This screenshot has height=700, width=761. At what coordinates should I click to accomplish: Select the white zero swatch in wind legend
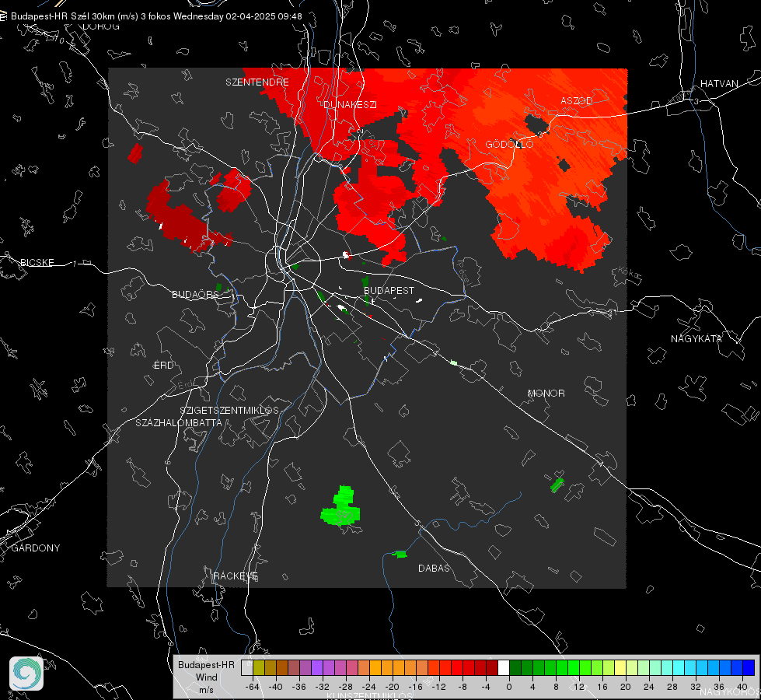(504, 667)
